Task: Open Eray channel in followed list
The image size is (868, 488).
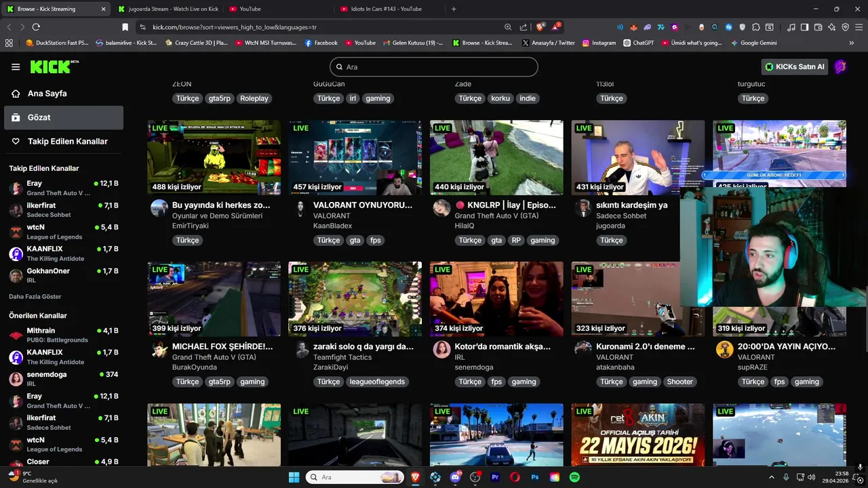Action: click(x=64, y=188)
